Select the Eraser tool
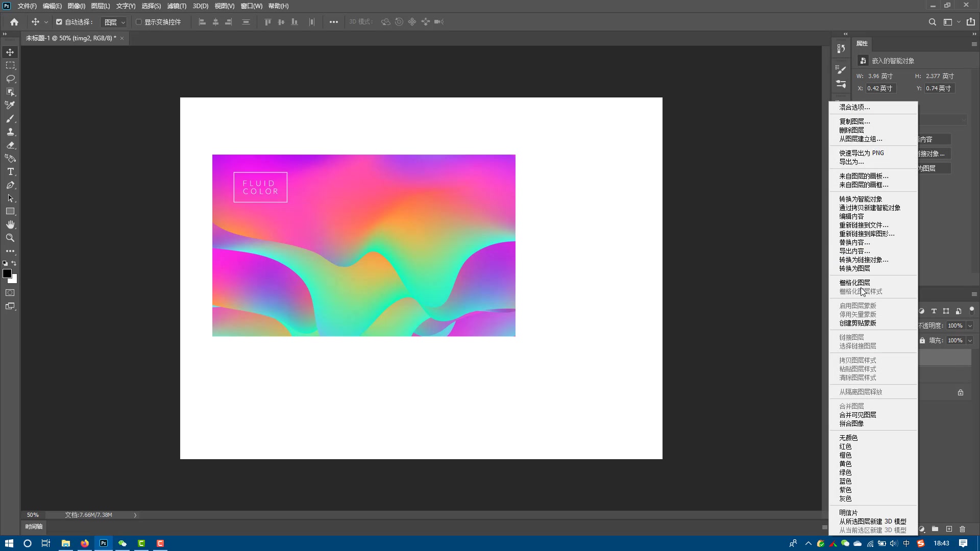Screen dimensions: 980x551 tap(10, 145)
